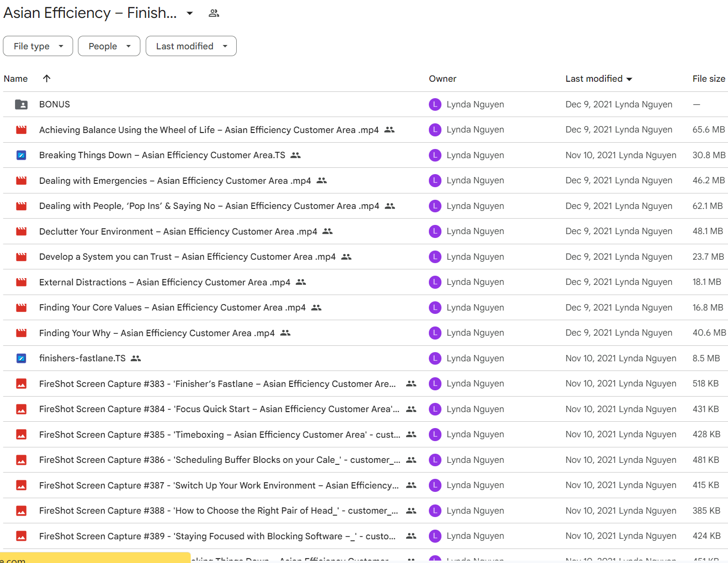
Task: Click the 385 KB file size
Action: (707, 511)
